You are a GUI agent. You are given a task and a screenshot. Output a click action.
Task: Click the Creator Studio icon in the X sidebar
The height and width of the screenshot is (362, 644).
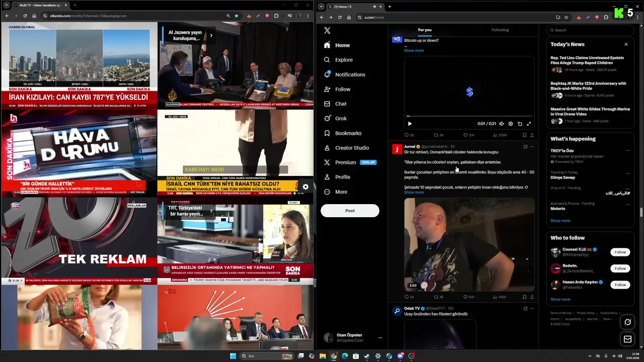[x=327, y=148]
